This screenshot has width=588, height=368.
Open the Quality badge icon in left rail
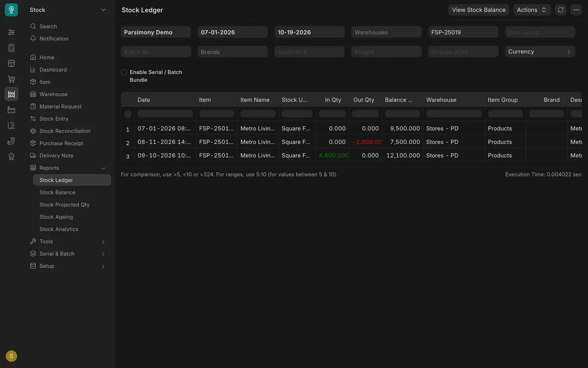[11, 157]
